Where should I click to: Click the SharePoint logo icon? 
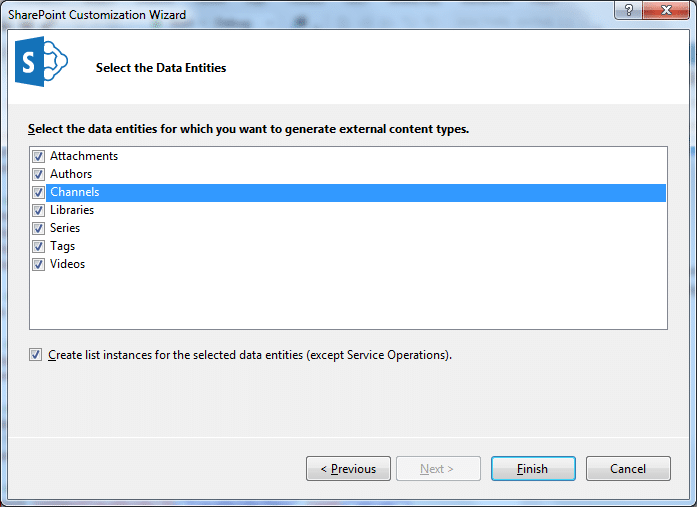(x=41, y=66)
